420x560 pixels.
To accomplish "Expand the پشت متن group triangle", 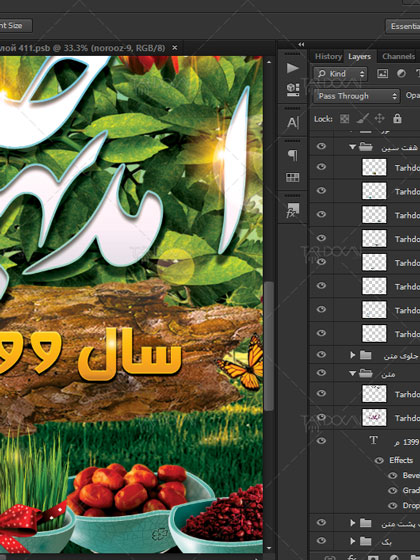I will (352, 523).
